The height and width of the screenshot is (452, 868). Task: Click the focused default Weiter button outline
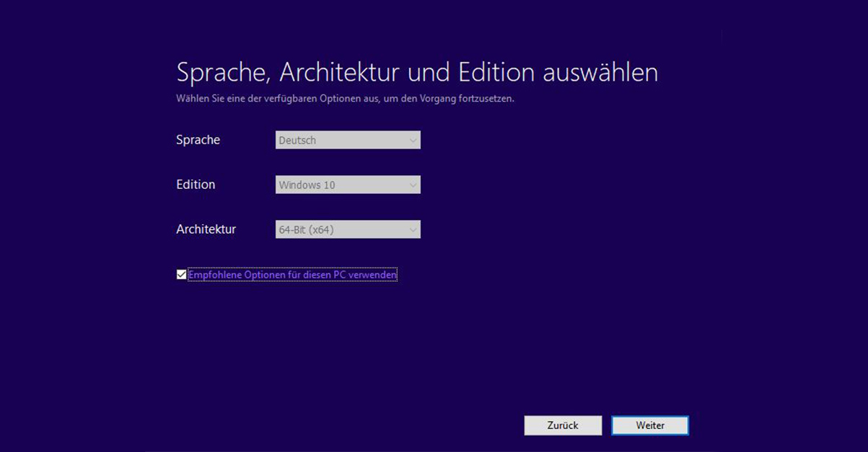(x=649, y=425)
